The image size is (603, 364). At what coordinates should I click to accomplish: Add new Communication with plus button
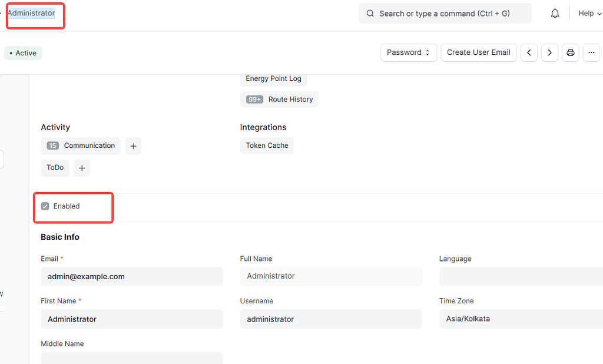pyautogui.click(x=133, y=146)
